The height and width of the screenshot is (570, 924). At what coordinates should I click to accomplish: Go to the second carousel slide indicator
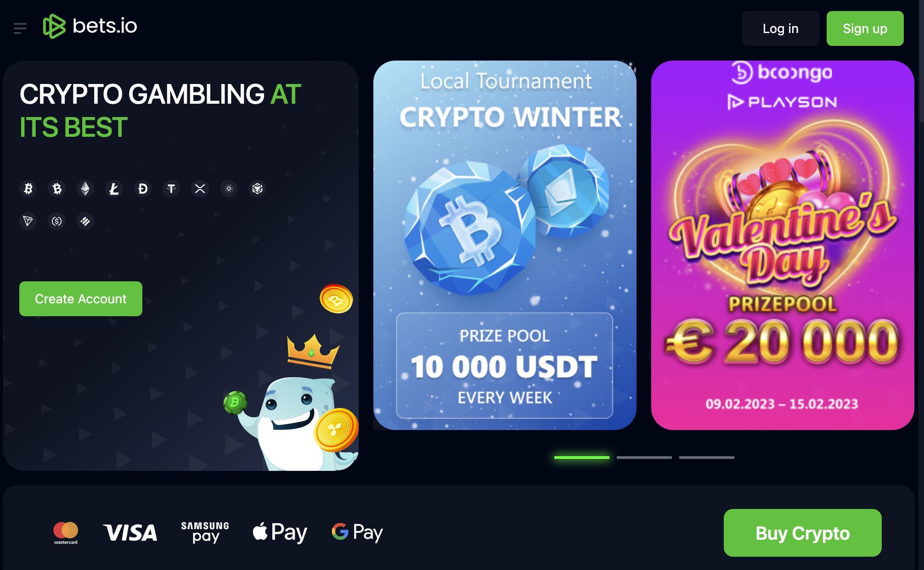click(644, 458)
